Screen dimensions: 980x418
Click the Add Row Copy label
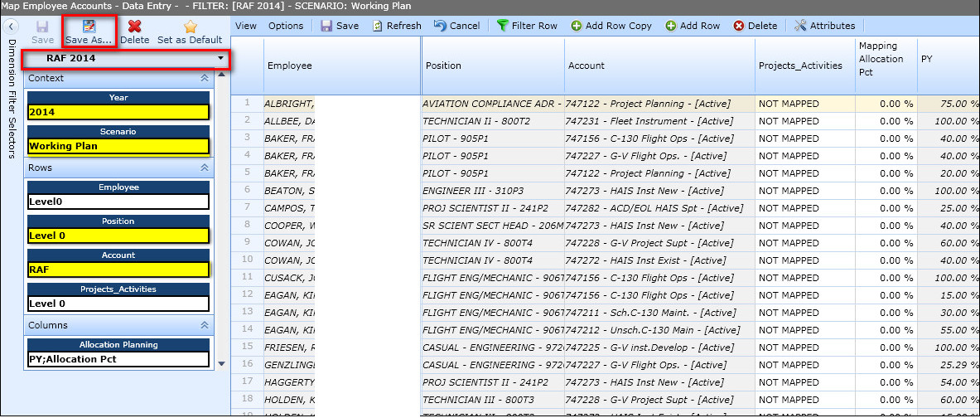619,26
